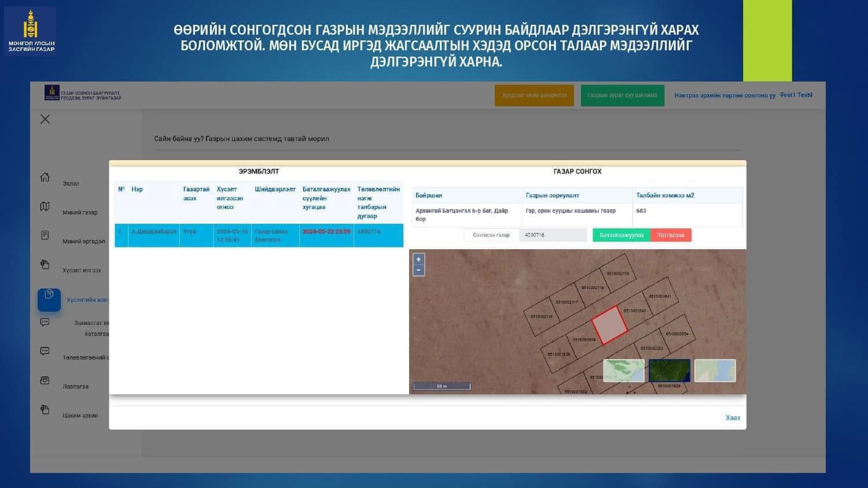Switch to the dark satellite basemap thumbnail
The height and width of the screenshot is (488, 868).
pos(669,371)
